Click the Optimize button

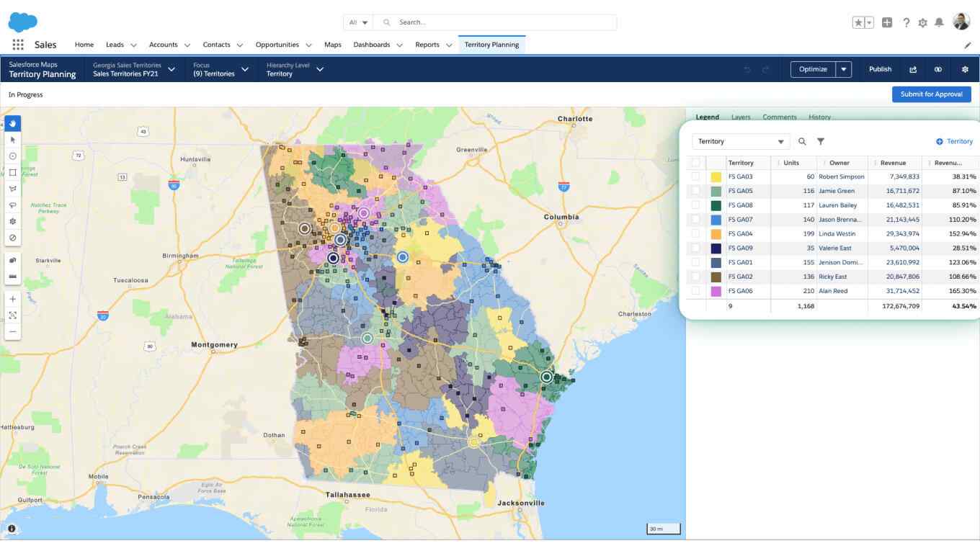(813, 69)
